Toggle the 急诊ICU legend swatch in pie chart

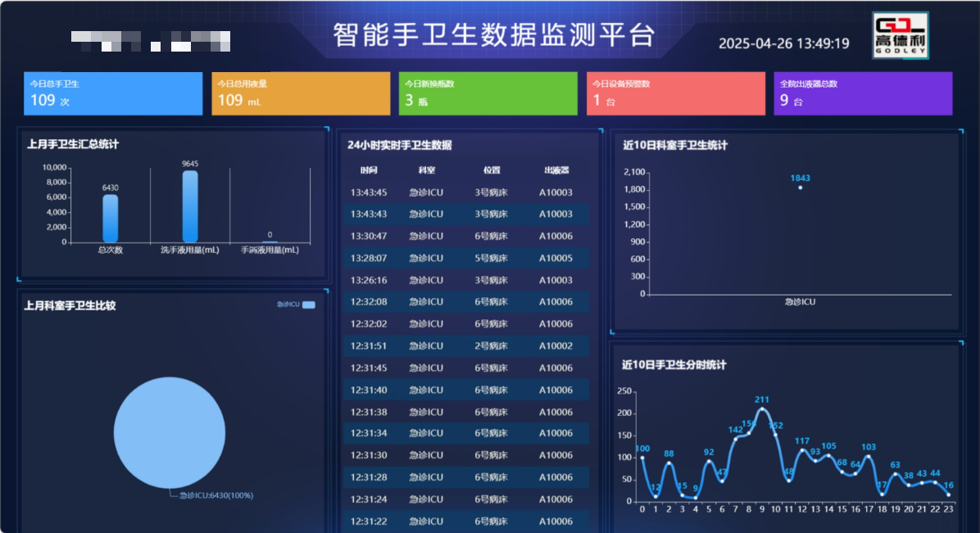pyautogui.click(x=309, y=305)
